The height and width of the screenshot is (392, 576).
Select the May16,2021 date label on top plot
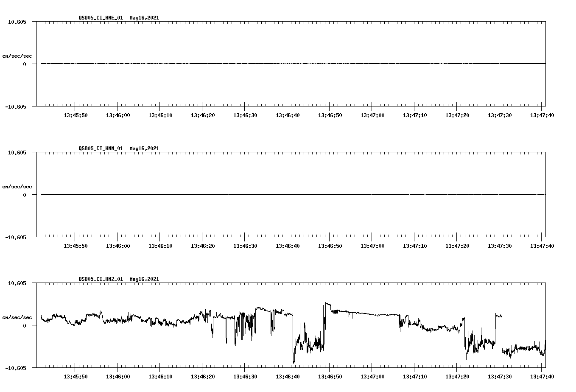tap(144, 18)
